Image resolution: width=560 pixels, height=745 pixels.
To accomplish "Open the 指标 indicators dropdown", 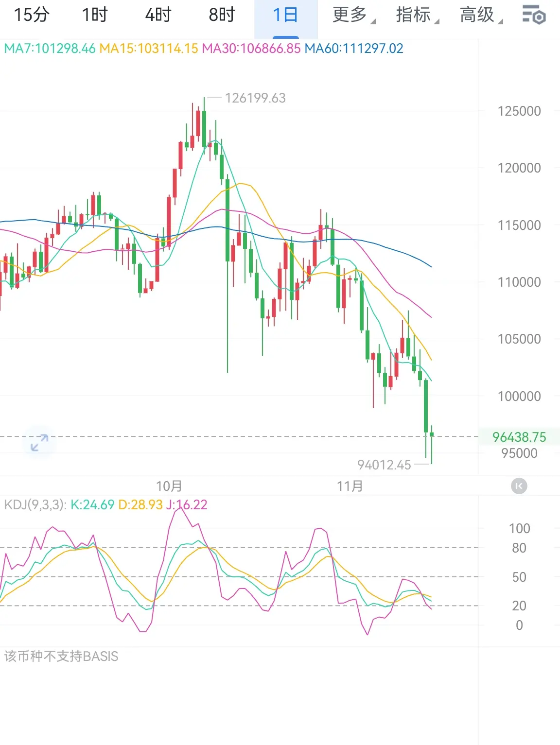I will (x=417, y=15).
